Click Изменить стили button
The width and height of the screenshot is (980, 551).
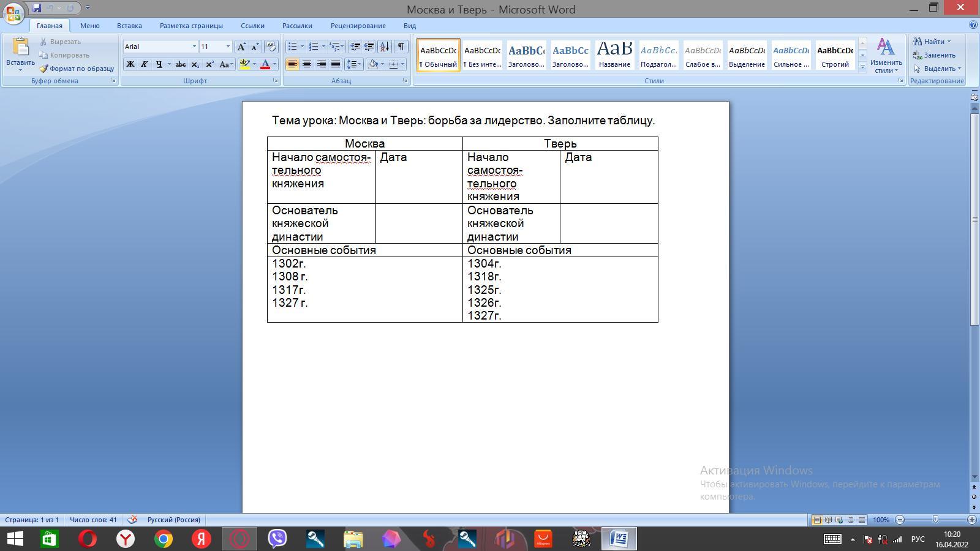pos(886,56)
